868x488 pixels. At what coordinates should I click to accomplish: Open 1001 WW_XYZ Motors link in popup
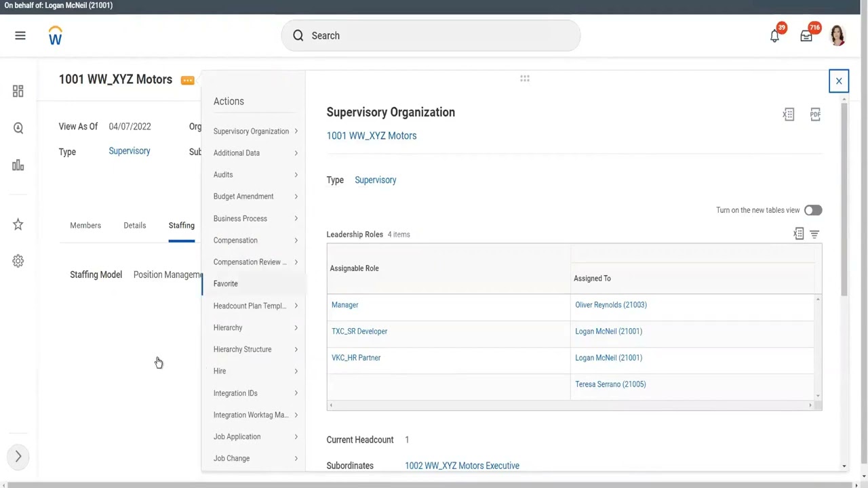[372, 136]
